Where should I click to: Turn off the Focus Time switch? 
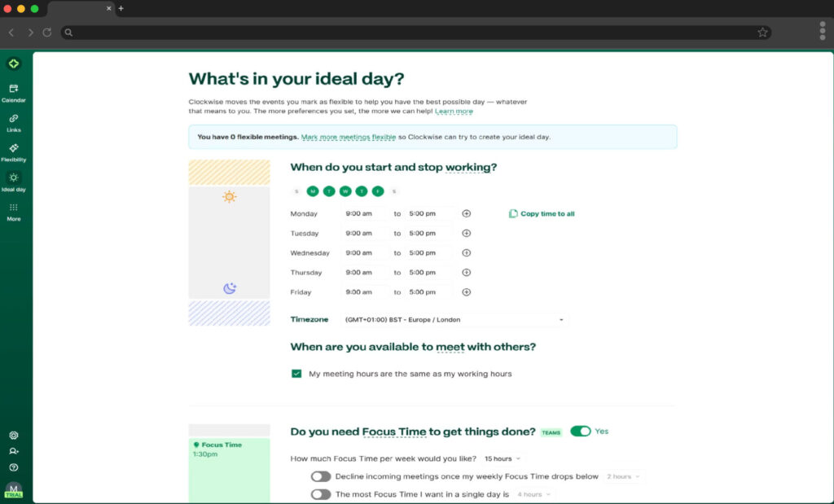click(x=580, y=432)
